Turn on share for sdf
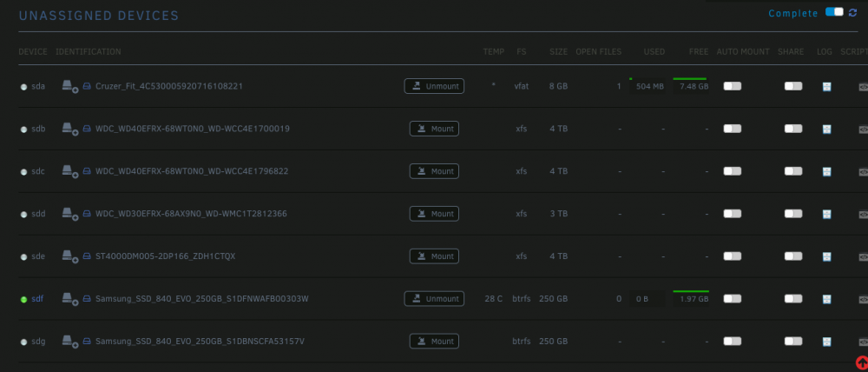Viewport: 868px width, 372px height. tap(793, 299)
